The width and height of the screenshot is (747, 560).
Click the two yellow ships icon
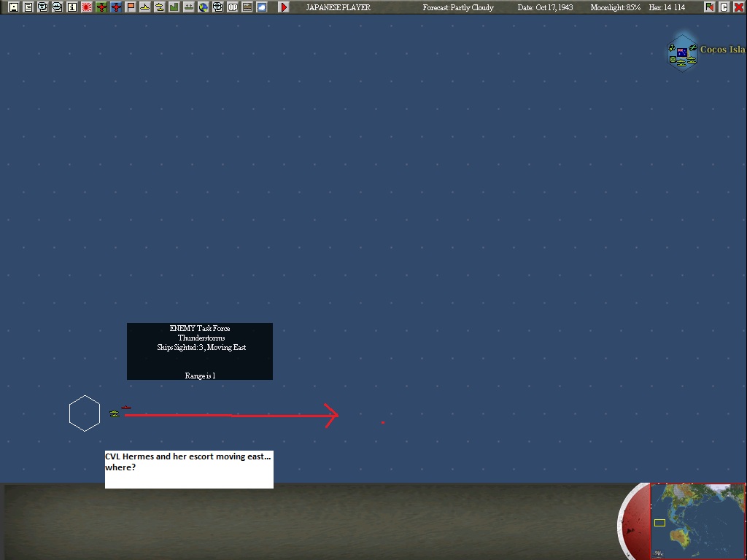click(x=160, y=7)
